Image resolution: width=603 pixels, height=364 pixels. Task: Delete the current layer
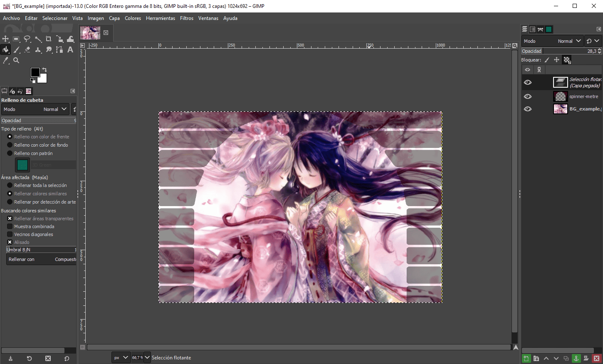coord(596,358)
